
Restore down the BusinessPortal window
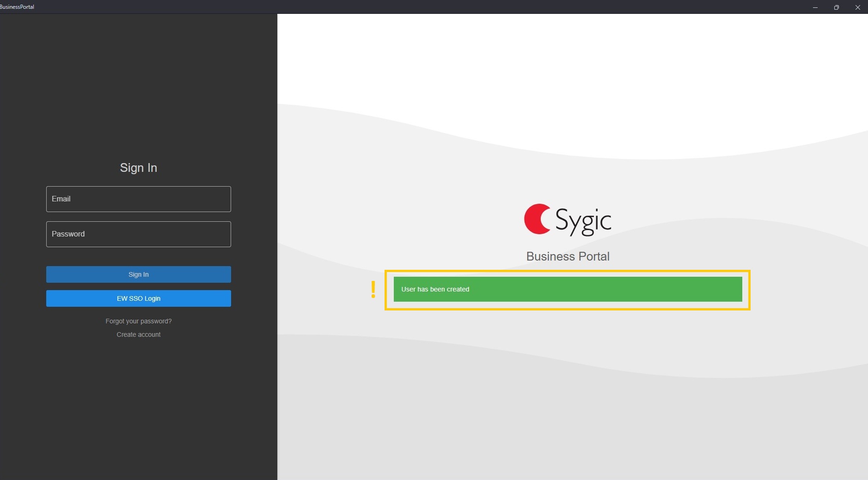point(836,7)
